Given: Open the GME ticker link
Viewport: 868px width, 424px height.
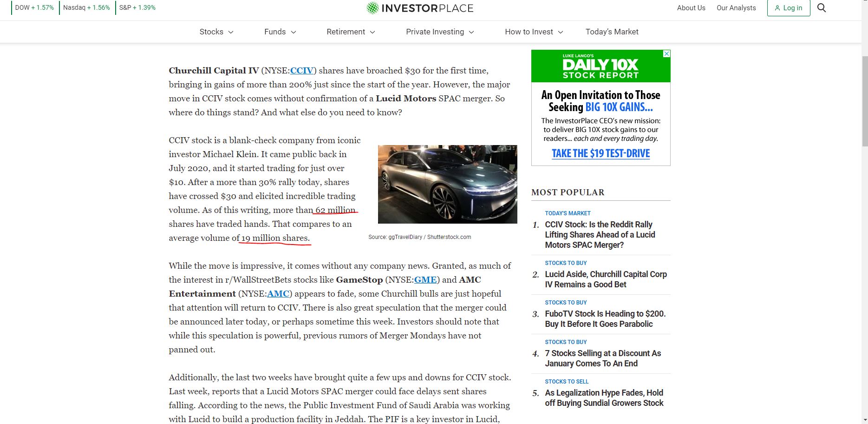Looking at the screenshot, I should point(425,280).
